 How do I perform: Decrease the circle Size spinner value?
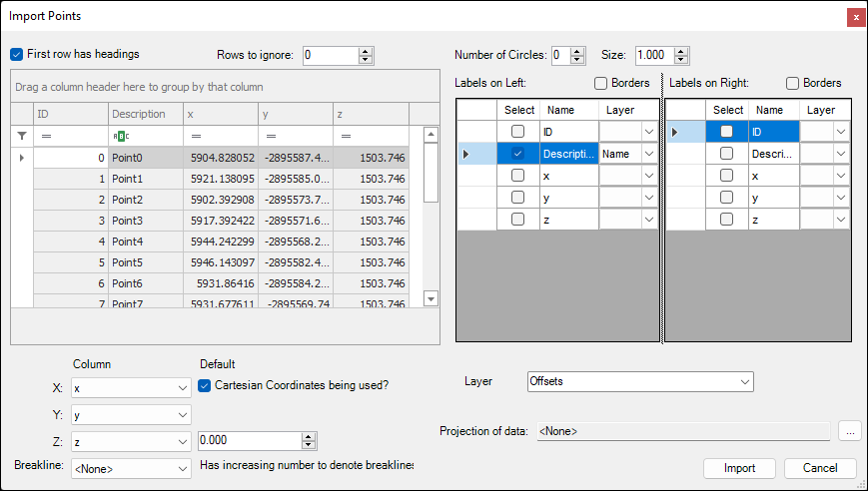681,60
